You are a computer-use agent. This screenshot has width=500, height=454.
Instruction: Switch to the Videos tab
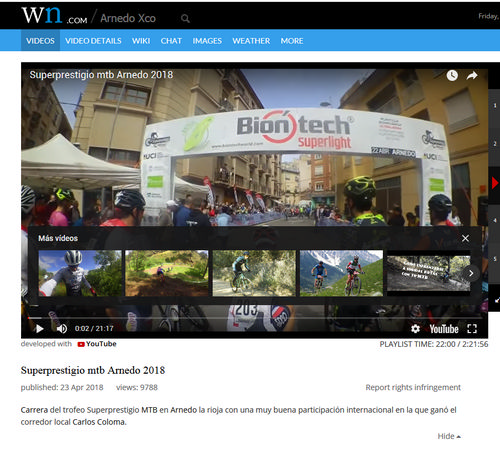click(40, 41)
